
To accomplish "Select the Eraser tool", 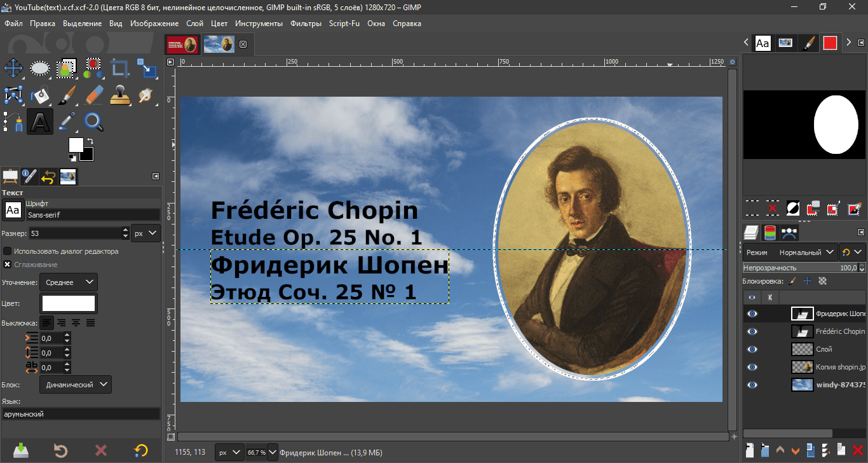I will click(93, 95).
